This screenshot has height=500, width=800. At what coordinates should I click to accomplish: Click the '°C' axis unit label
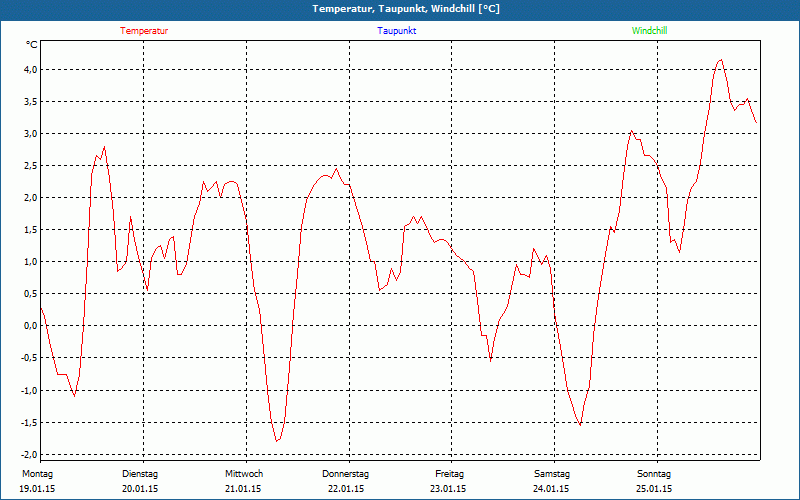(x=32, y=45)
